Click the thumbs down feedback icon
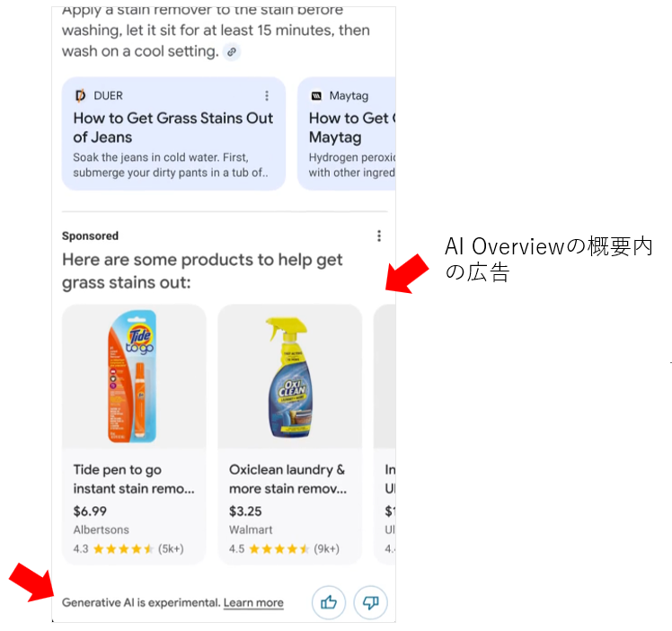 370,602
